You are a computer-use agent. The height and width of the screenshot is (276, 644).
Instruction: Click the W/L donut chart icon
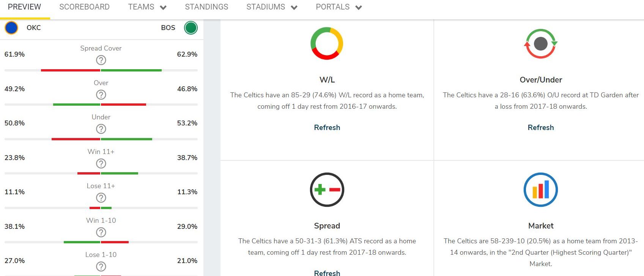327,43
